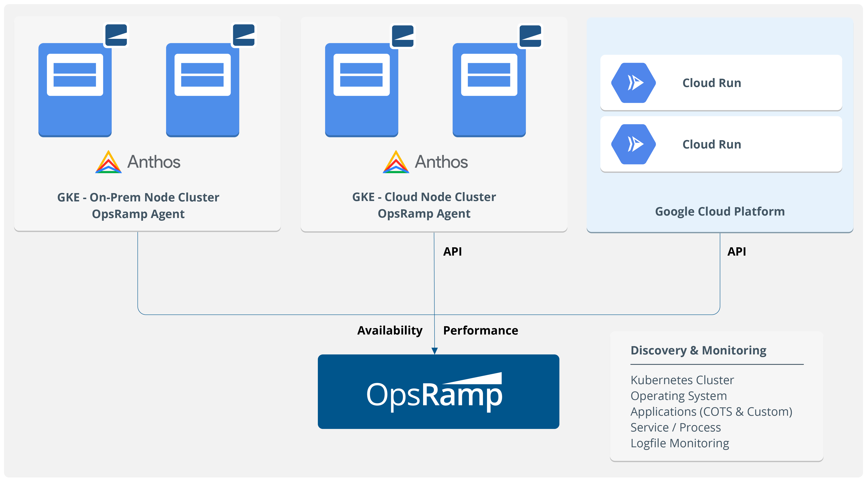Click the right server icon in On-Prem cluster
868x484 pixels.
202,90
